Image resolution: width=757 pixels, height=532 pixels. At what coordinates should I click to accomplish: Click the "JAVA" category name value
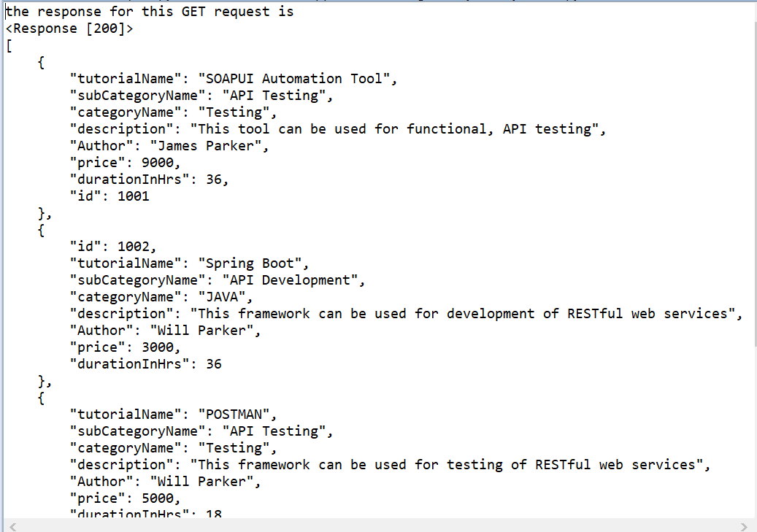(x=230, y=297)
